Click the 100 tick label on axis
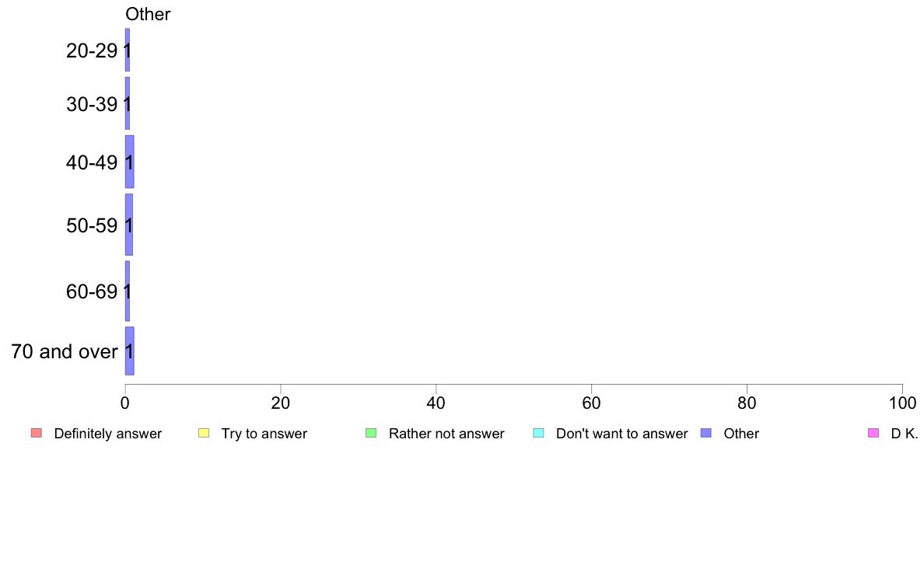Image resolution: width=924 pixels, height=572 pixels. (903, 403)
